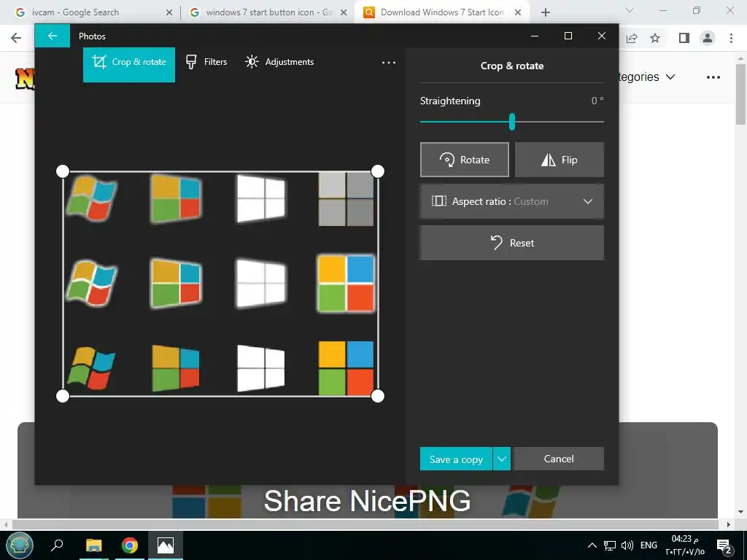Switch to the Adjustments tab
The height and width of the screenshot is (560, 747).
point(279,62)
